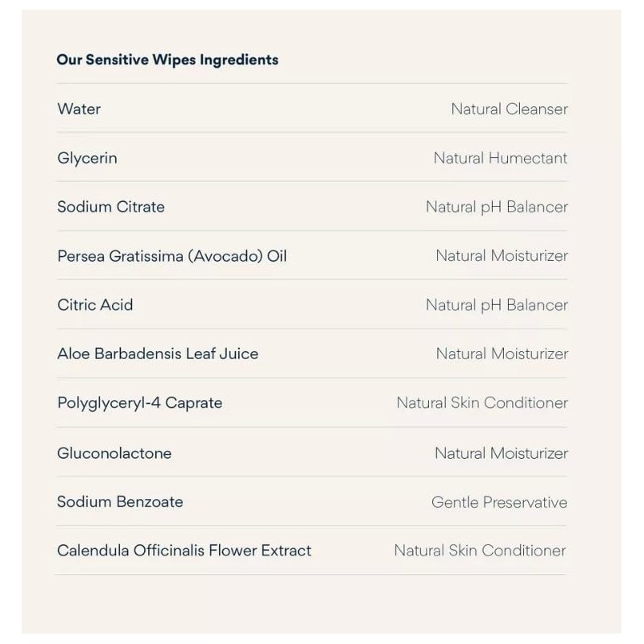
Task: Click Natural Moisturizer beside Avocado Oil
Action: [x=502, y=255]
